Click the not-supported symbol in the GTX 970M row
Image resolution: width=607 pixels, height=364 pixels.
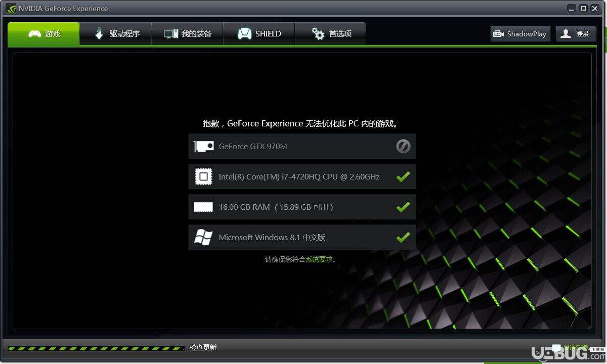pos(403,146)
